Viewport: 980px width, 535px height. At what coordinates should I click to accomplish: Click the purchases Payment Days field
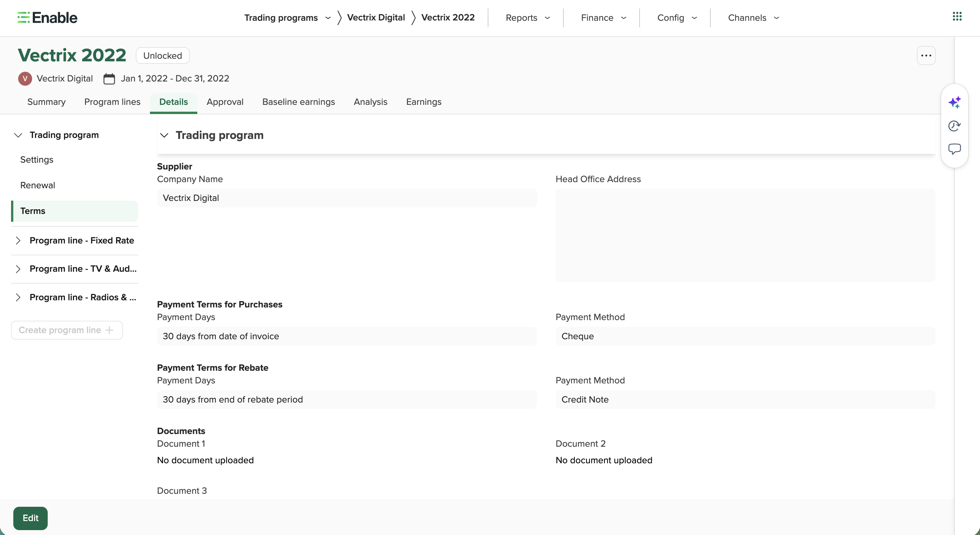coord(347,336)
